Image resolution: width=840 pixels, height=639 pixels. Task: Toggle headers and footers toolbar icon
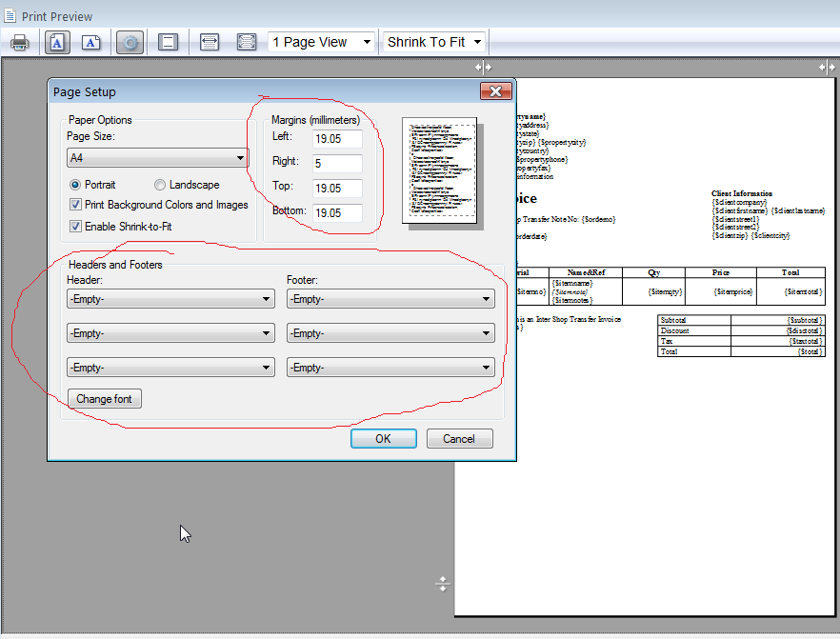169,42
